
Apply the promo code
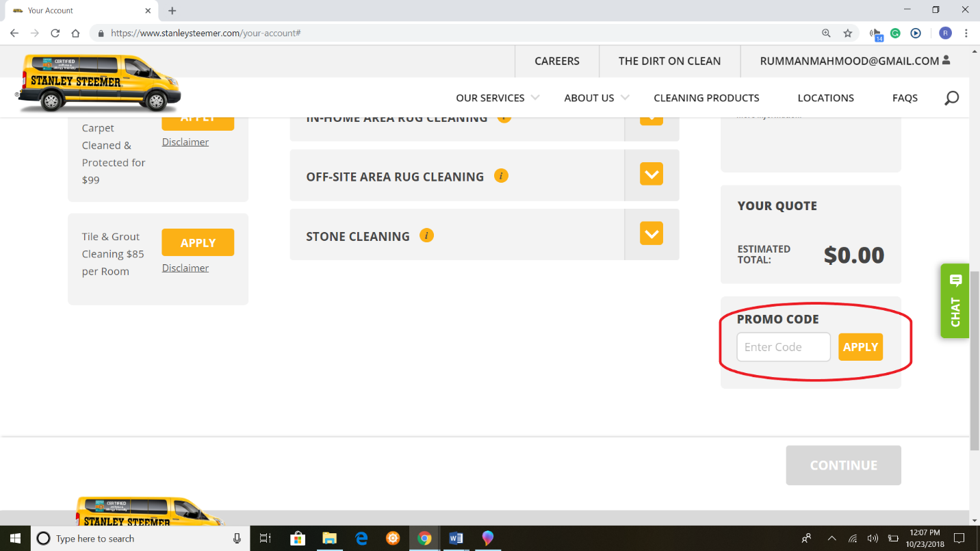[860, 347]
